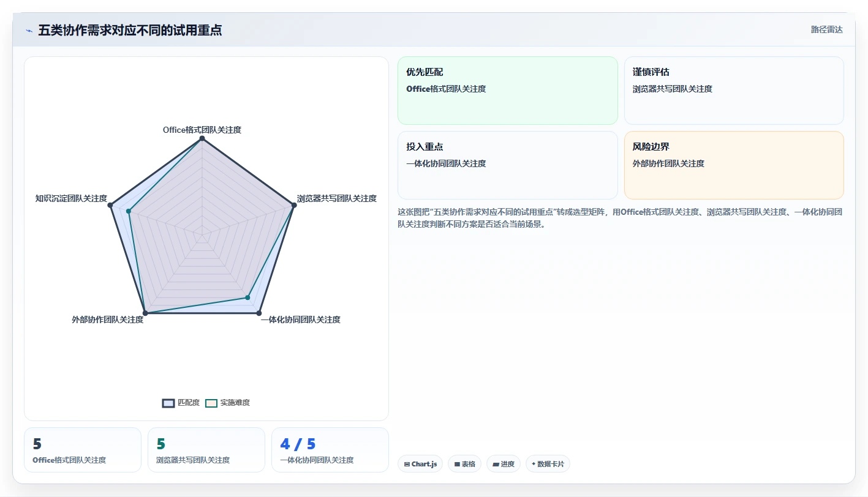868x497 pixels.
Task: Click the 浏览器共写团队关注度 stat card label
Action: coord(193,460)
